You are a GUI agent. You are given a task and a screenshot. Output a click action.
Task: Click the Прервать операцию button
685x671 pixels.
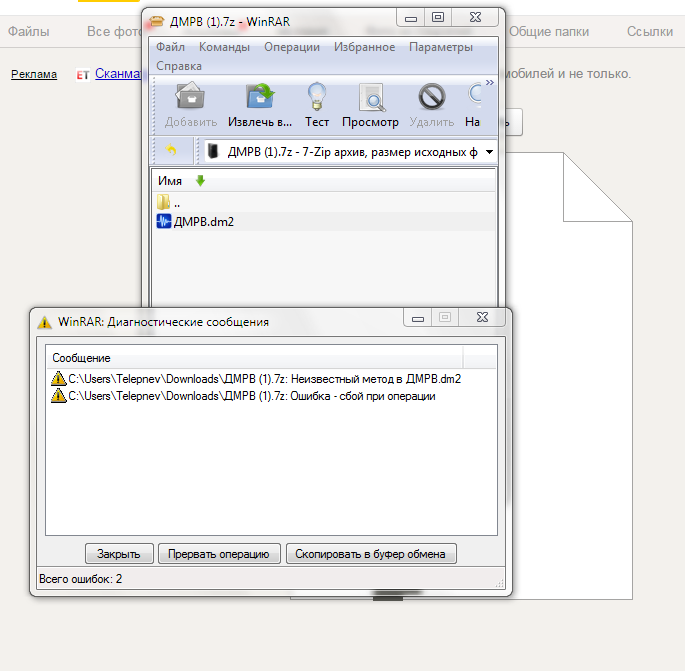point(219,553)
